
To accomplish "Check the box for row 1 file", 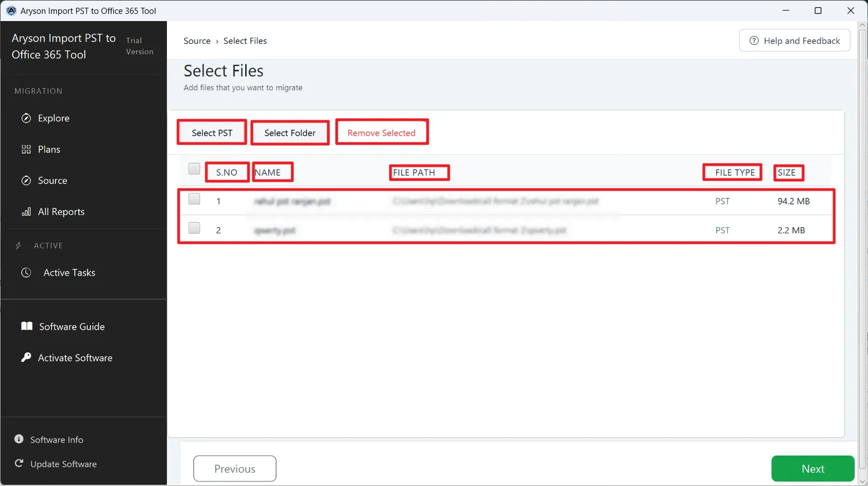I will click(194, 198).
